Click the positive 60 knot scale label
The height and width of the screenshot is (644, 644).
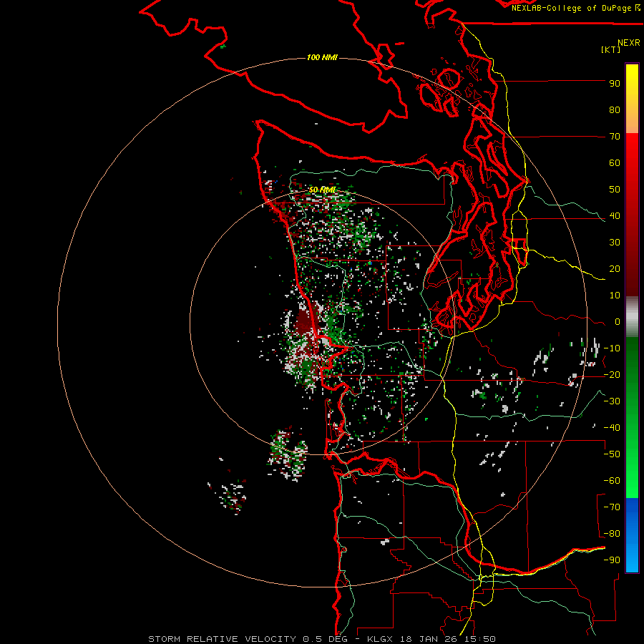(x=615, y=163)
